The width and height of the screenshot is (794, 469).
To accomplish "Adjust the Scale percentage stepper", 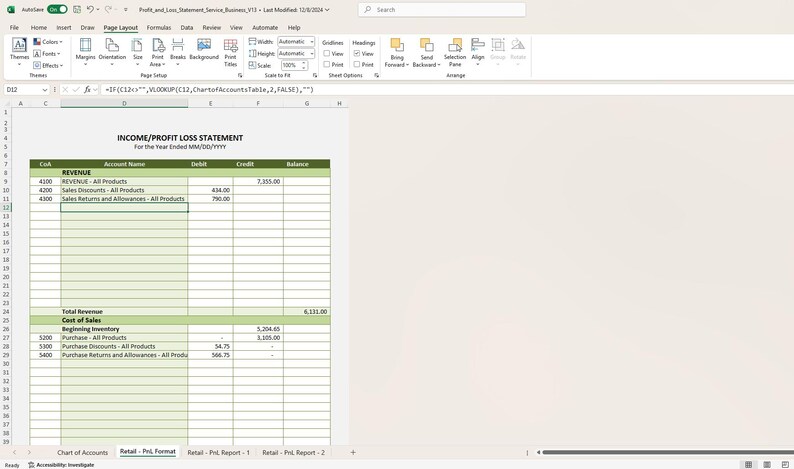I will (x=304, y=65).
